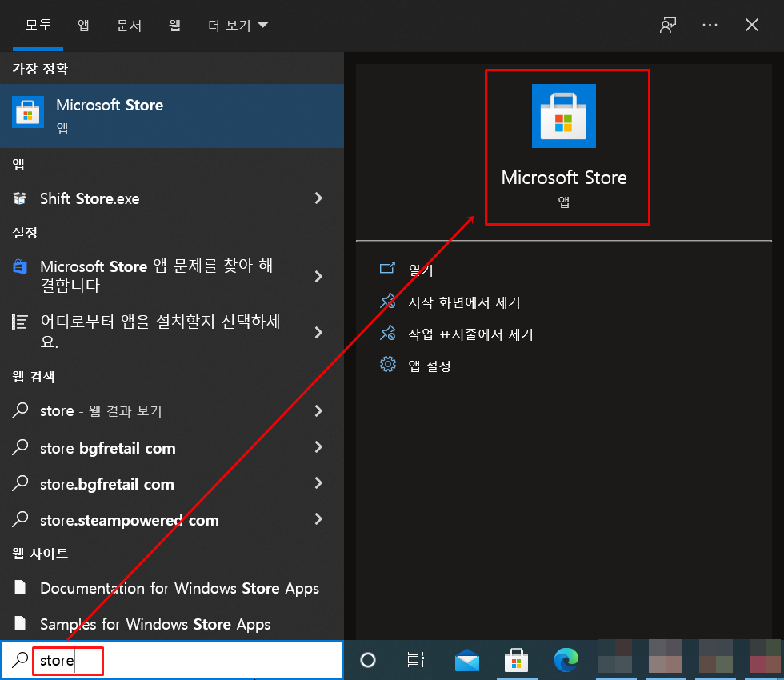Image resolution: width=784 pixels, height=680 pixels.
Task: Click '어디로부터 앱을 설치할지 선택하세요.' text
Action: (x=160, y=331)
